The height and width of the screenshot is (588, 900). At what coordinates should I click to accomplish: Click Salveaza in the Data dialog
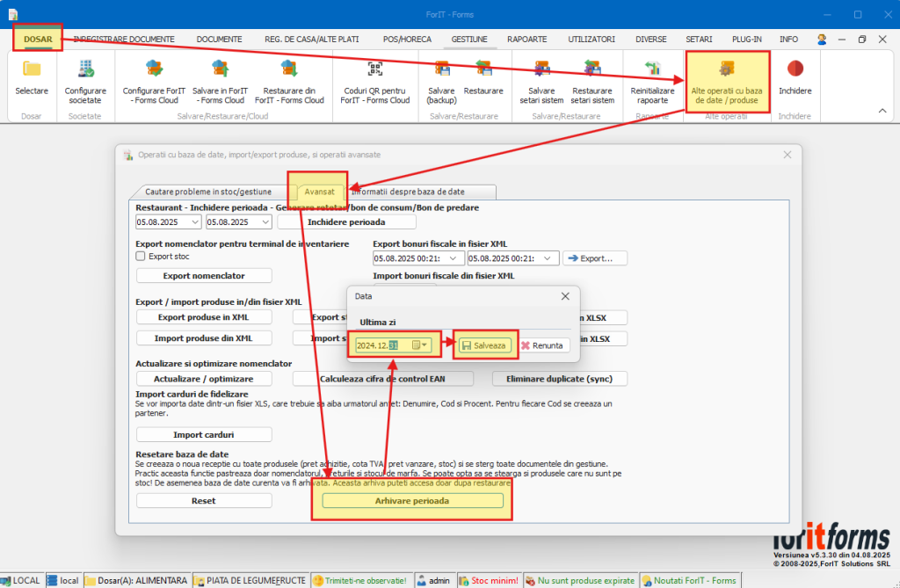(484, 345)
